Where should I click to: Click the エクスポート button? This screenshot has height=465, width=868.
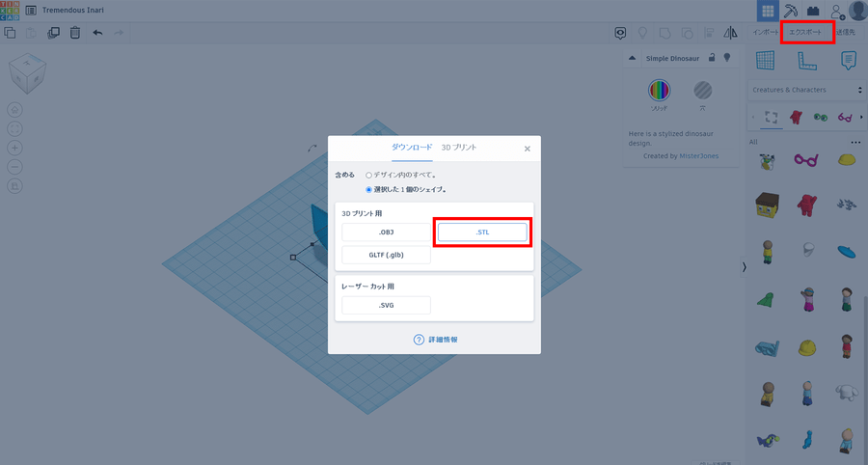click(805, 32)
